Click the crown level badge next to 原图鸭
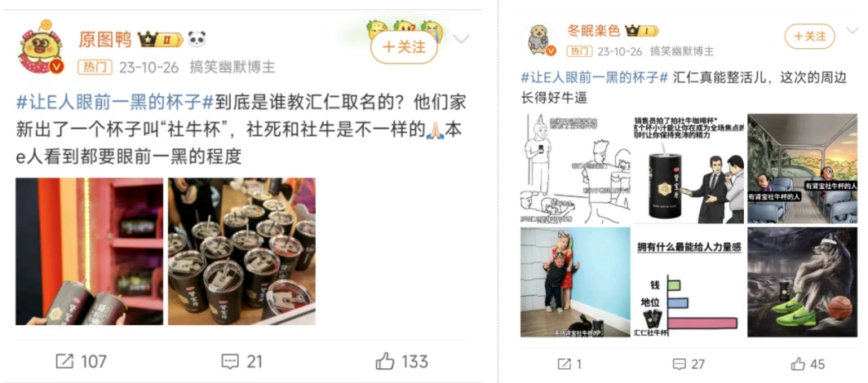The image size is (868, 383). (x=160, y=39)
